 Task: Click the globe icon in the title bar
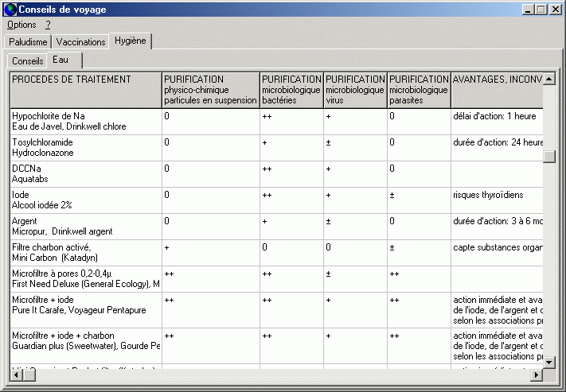pos(10,10)
